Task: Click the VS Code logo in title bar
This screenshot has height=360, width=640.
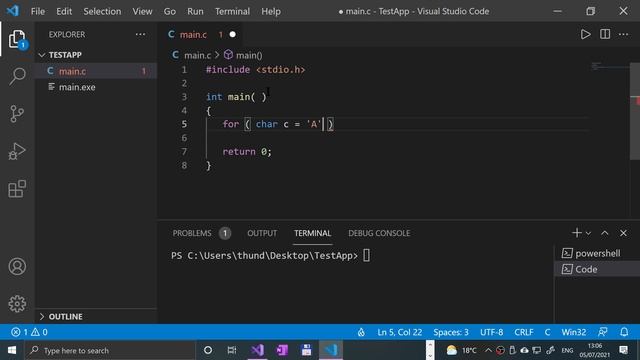Action: [13, 11]
